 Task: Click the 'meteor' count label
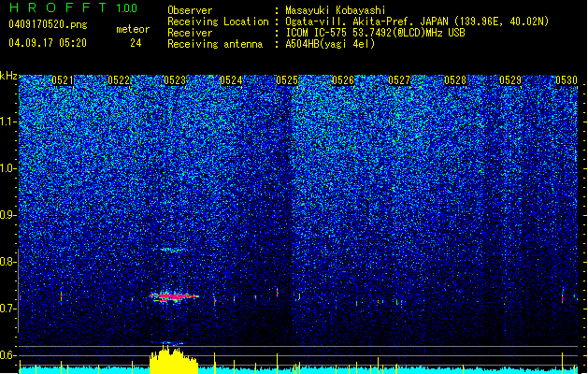(133, 29)
